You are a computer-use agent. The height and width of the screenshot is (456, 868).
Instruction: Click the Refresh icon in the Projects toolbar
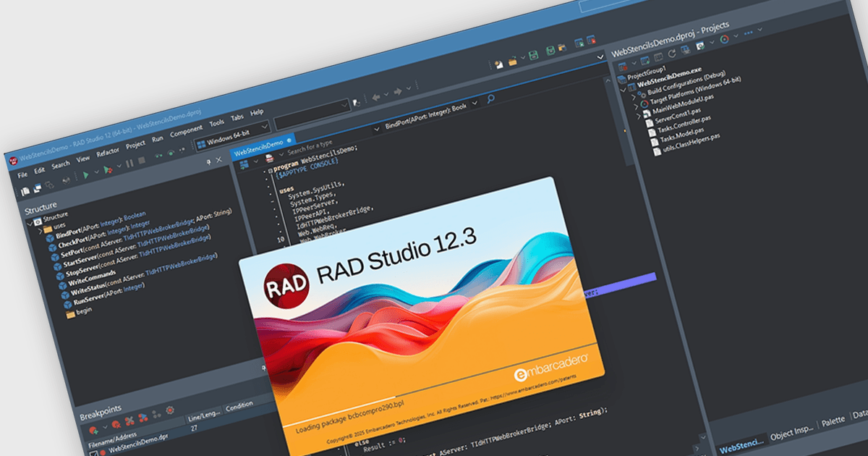click(672, 53)
